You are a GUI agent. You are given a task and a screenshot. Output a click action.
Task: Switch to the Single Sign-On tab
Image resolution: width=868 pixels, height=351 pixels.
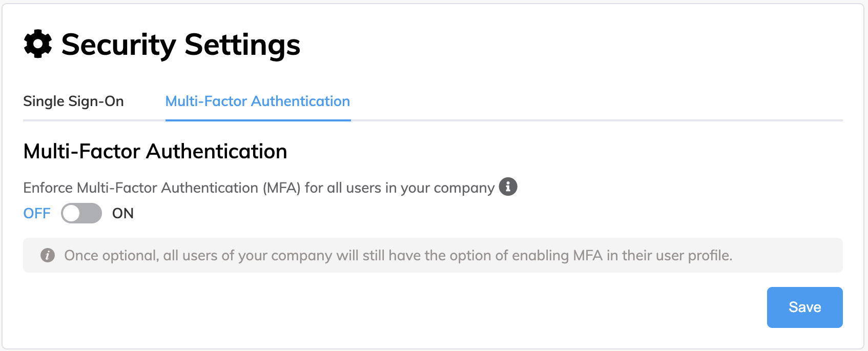(x=73, y=101)
